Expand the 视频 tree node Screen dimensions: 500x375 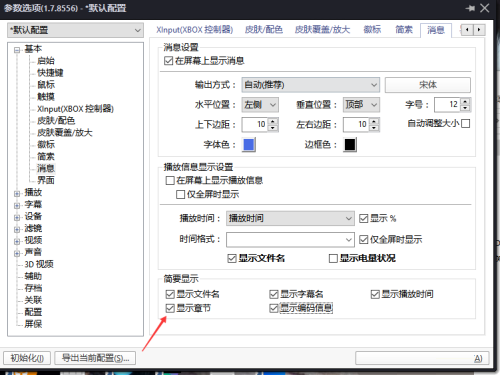pyautogui.click(x=17, y=241)
